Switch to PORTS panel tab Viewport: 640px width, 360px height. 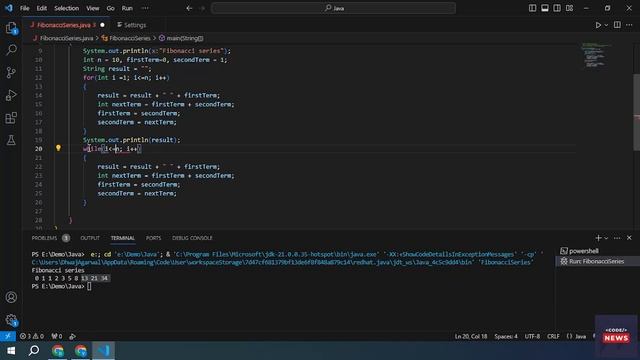(x=153, y=238)
